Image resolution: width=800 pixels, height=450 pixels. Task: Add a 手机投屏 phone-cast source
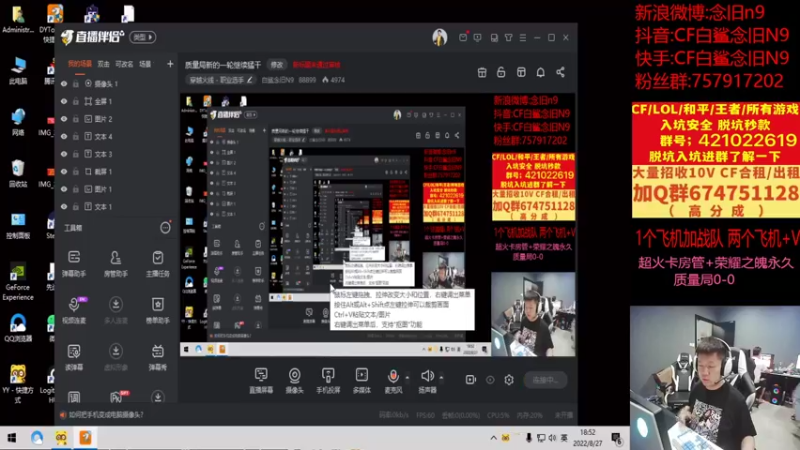point(328,380)
